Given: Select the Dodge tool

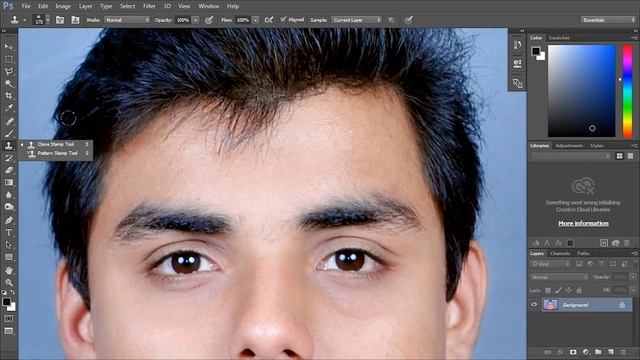Looking at the screenshot, I should point(9,207).
